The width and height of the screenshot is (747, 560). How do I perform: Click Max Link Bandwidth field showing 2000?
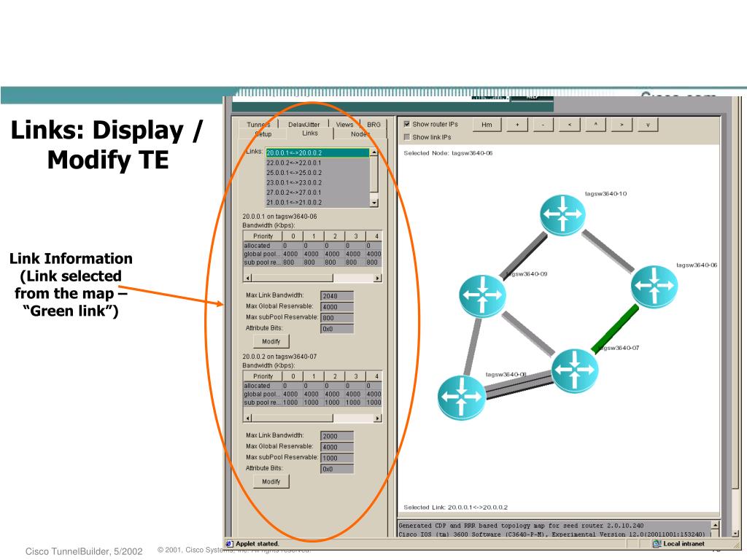pyautogui.click(x=337, y=436)
